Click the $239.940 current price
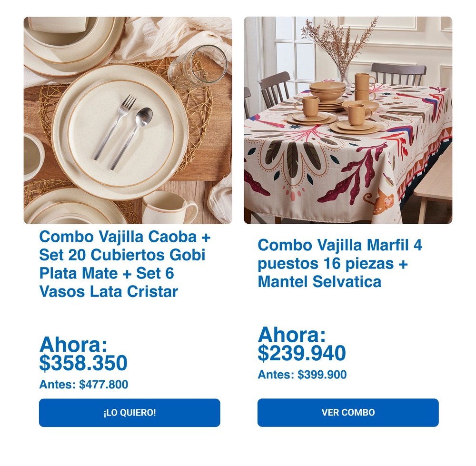Viewport: 476px width, 466px height. (302, 354)
